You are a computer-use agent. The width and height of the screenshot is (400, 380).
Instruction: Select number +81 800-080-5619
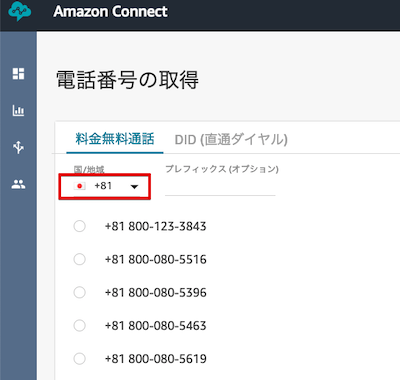coord(79,359)
